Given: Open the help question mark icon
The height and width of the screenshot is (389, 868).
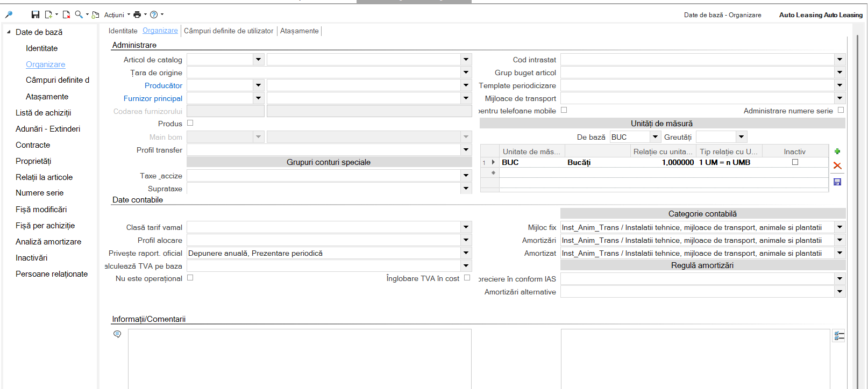Looking at the screenshot, I should tap(154, 15).
